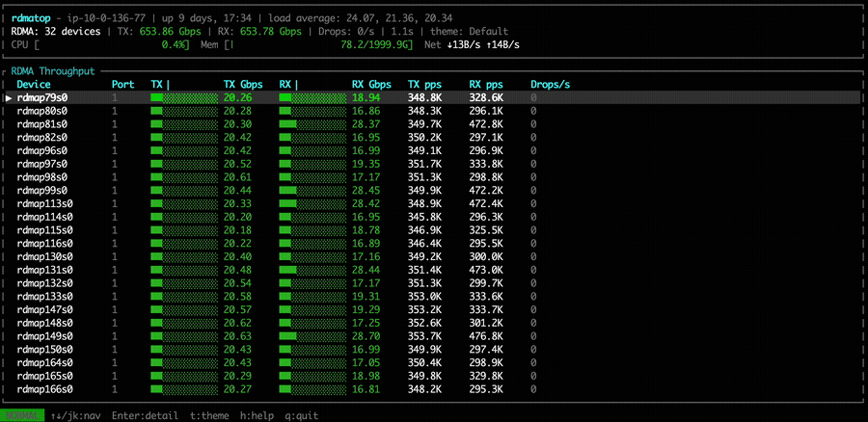Screen dimensions: 868x422
Task: Click the h:help shortcut hint
Action: (x=257, y=416)
